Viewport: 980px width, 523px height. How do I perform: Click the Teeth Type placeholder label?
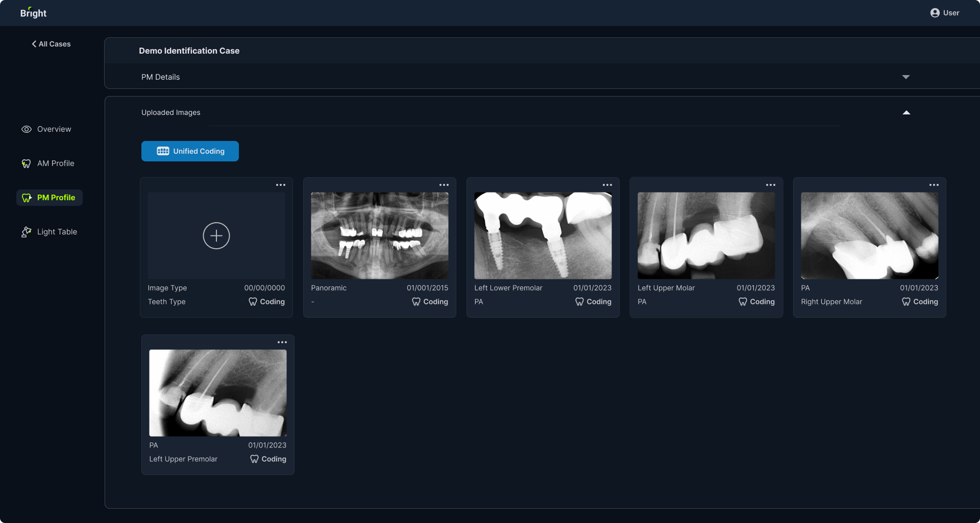(x=167, y=302)
